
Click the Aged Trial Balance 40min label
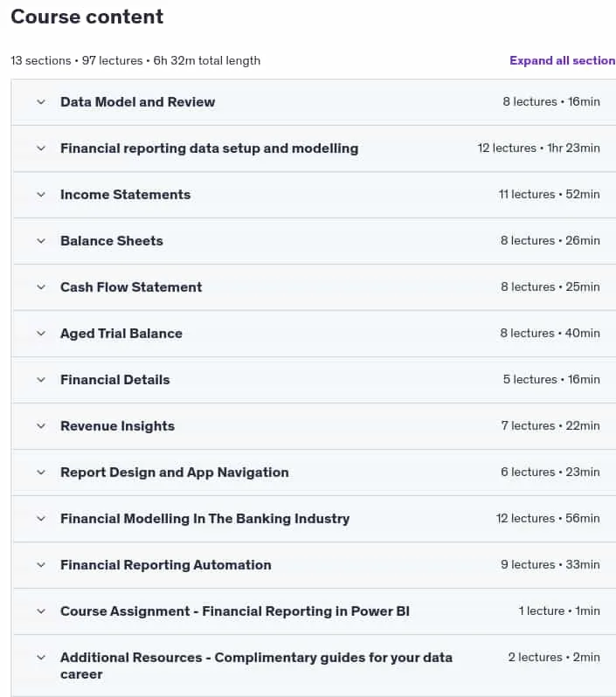[x=582, y=333]
